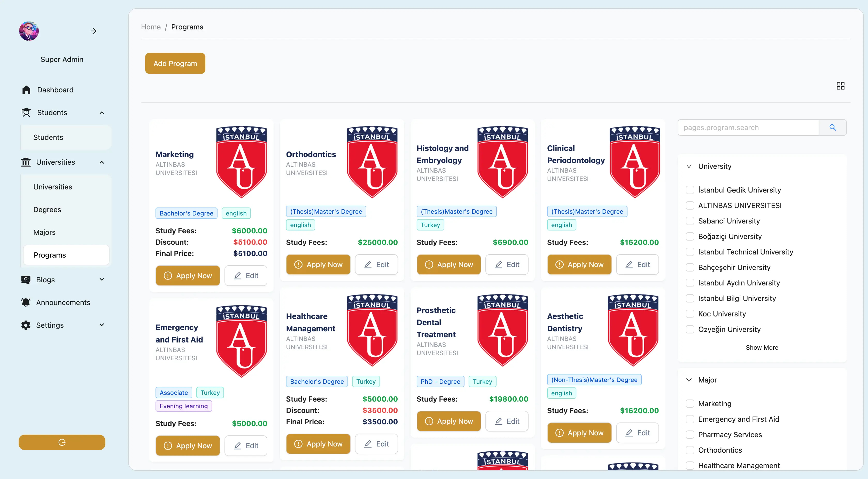868x479 pixels.
Task: Click the grid view layout icon
Action: (840, 86)
